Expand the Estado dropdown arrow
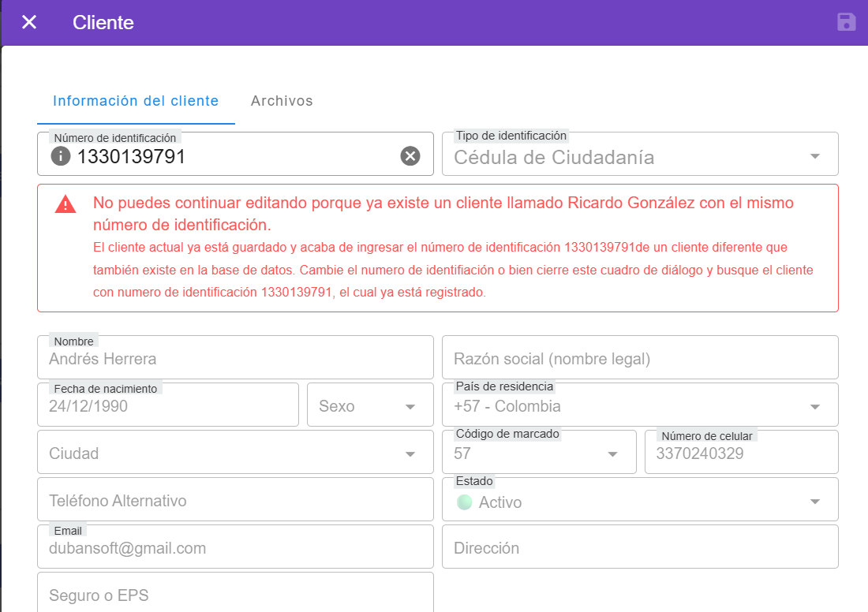The width and height of the screenshot is (868, 612). (815, 502)
